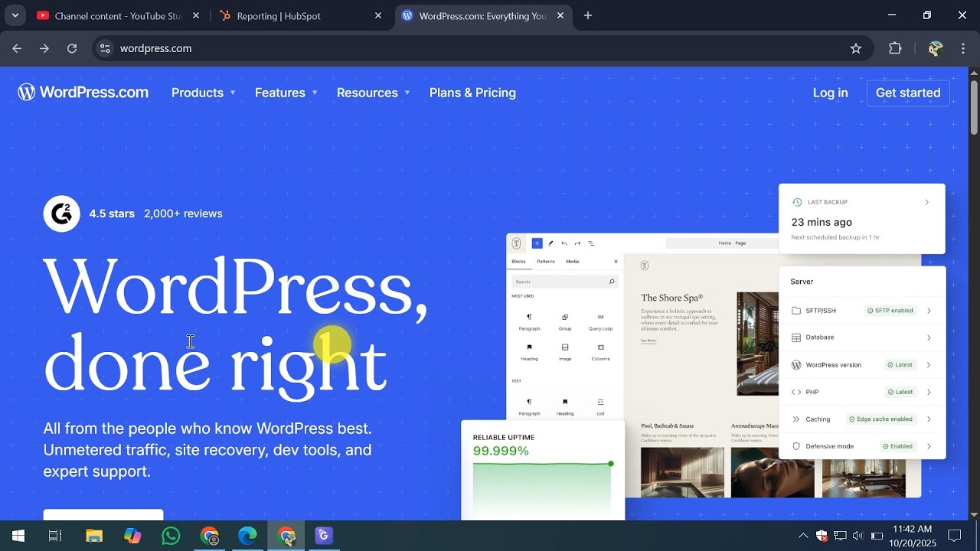Go forward with the browser forward arrow
Image resolution: width=980 pixels, height=551 pixels.
(44, 48)
